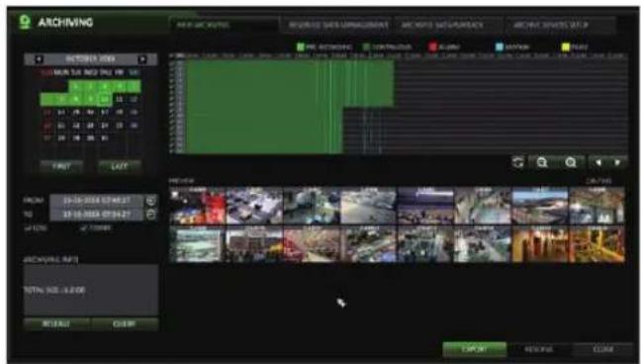The height and width of the screenshot is (364, 641).
Task: Click the Continuous dark green legend swatch
Action: [366, 47]
